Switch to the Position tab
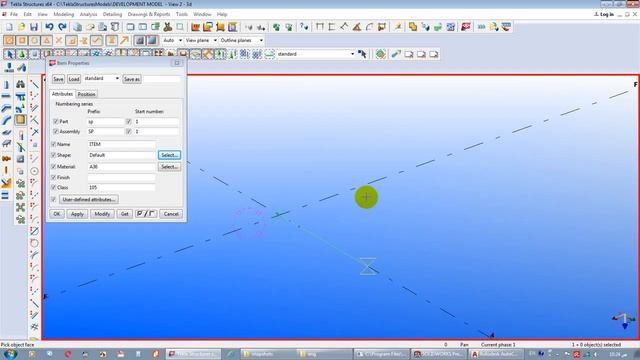This screenshot has height=360, width=640. (87, 94)
